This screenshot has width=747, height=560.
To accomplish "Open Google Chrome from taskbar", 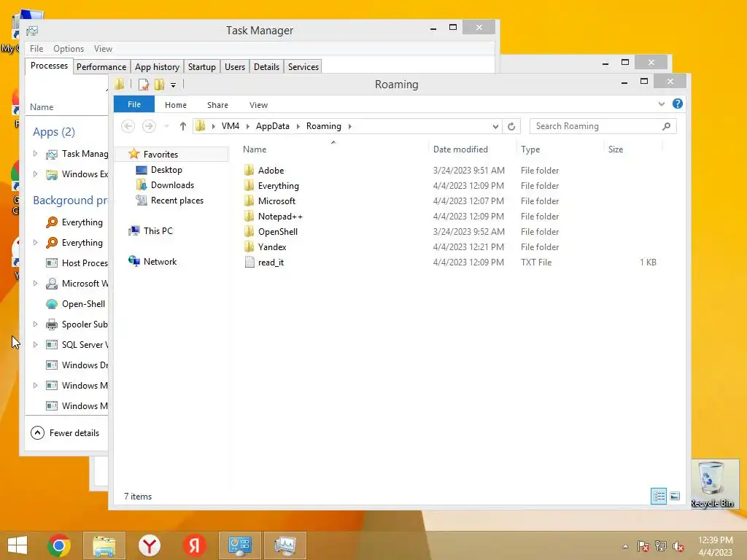I will point(59,545).
